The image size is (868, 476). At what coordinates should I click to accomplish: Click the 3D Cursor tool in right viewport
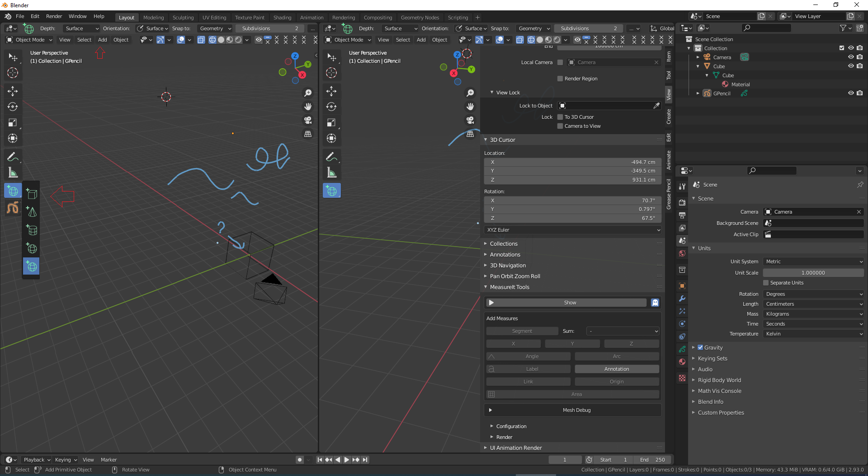click(x=331, y=73)
